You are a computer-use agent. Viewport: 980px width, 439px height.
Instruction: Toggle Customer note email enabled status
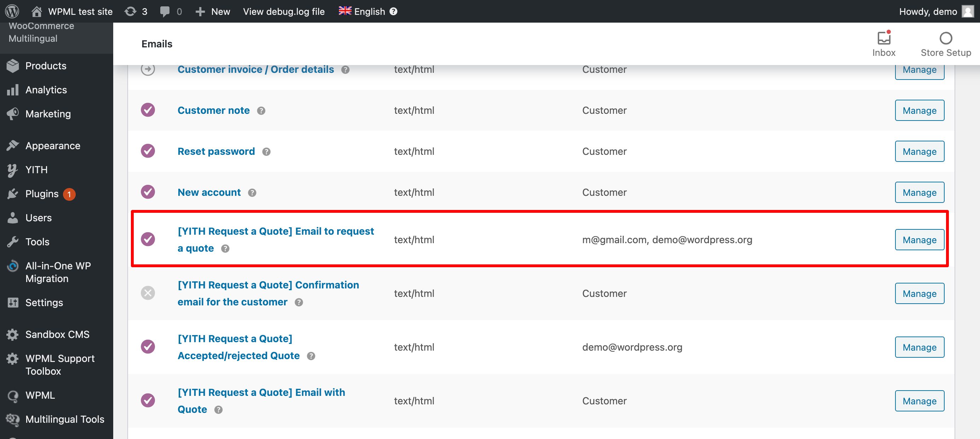point(148,110)
